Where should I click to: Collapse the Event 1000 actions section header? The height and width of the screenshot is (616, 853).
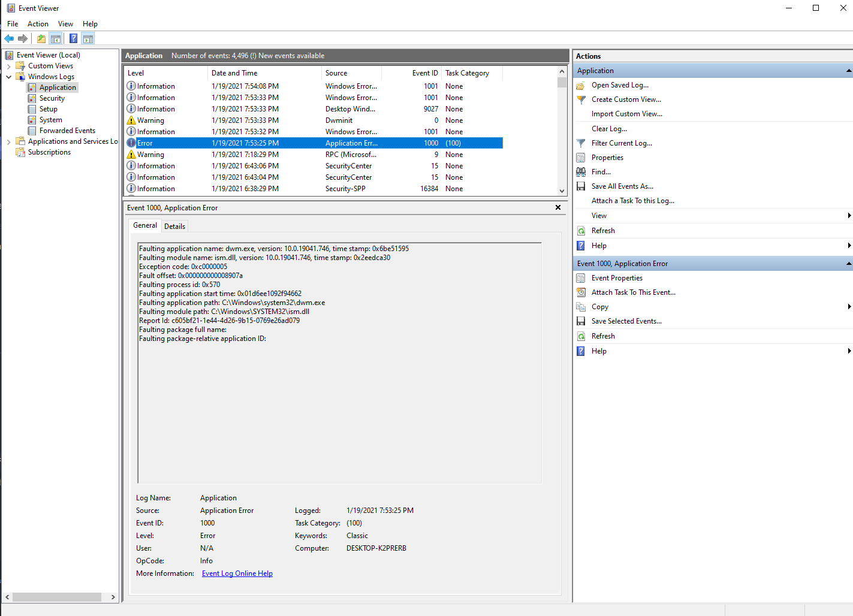coord(849,264)
